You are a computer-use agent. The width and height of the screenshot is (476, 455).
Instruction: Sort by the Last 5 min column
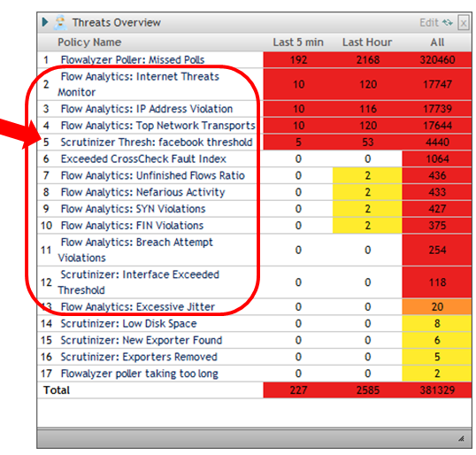click(x=298, y=42)
